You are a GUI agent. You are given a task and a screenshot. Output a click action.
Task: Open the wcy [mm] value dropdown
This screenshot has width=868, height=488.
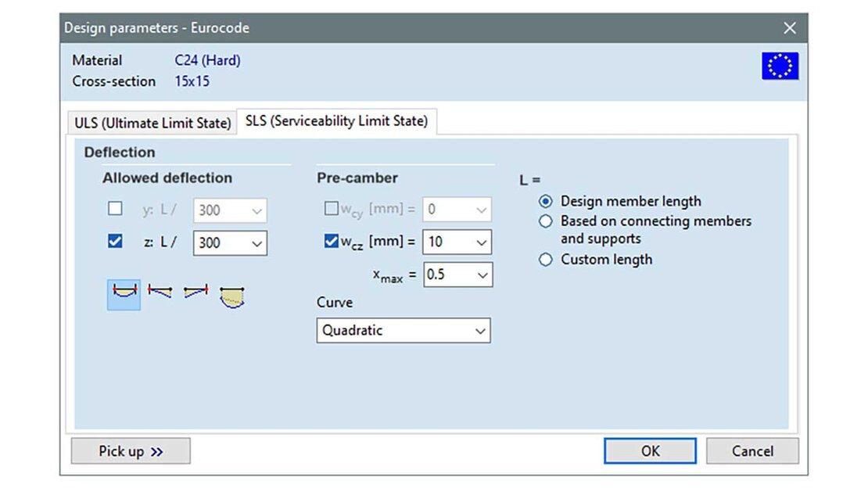coord(457,210)
